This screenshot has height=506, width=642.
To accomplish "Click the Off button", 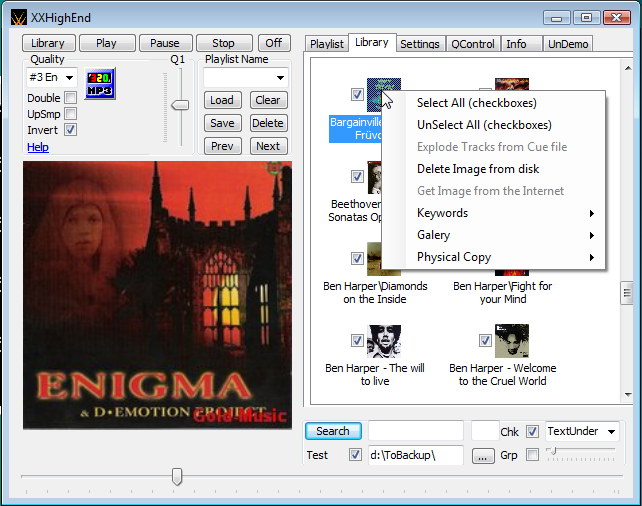I will point(274,43).
